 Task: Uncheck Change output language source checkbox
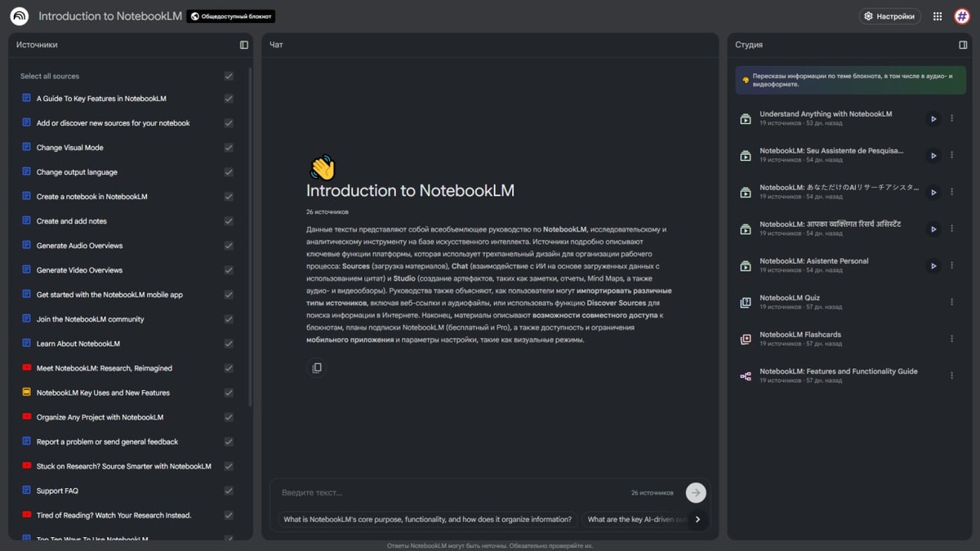[x=229, y=172]
